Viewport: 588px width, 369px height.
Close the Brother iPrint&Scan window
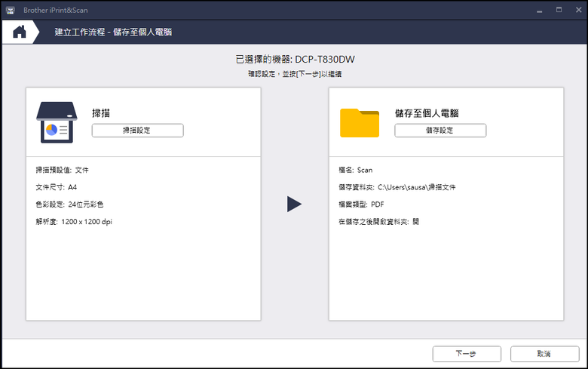(x=579, y=10)
